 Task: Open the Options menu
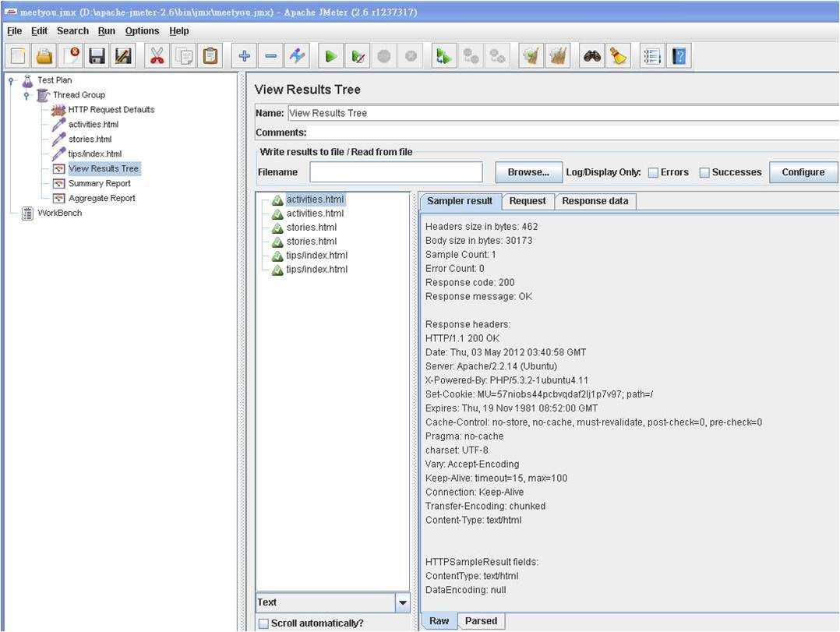pos(142,31)
